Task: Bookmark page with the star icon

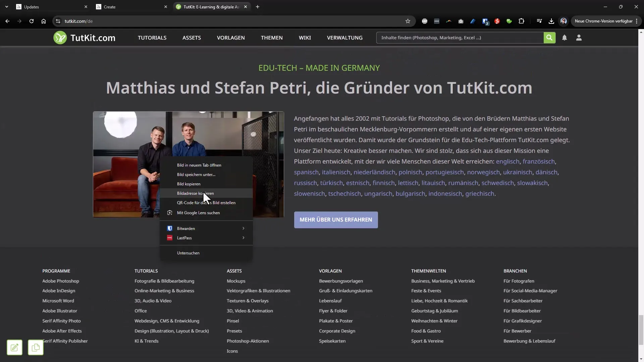Action: pos(408,21)
